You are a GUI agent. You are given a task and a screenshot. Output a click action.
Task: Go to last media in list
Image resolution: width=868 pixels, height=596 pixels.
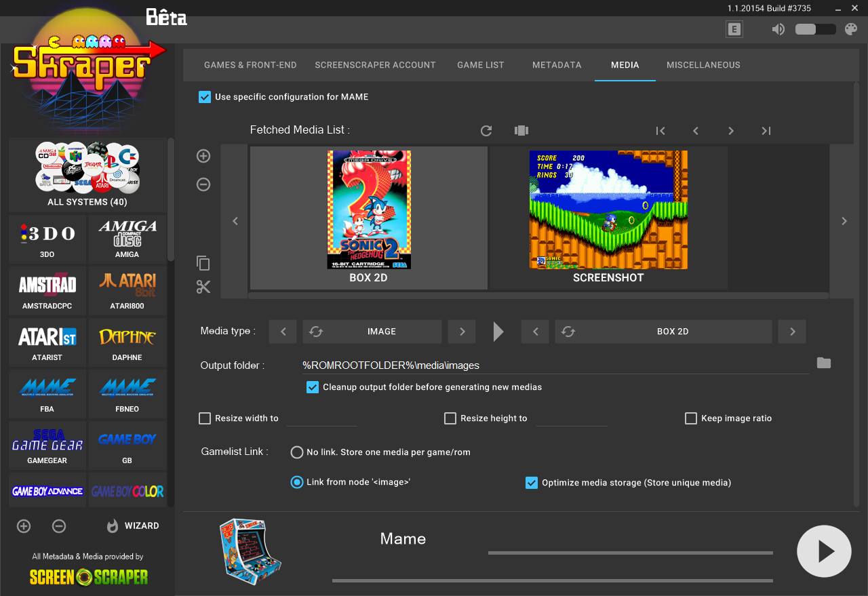point(766,131)
